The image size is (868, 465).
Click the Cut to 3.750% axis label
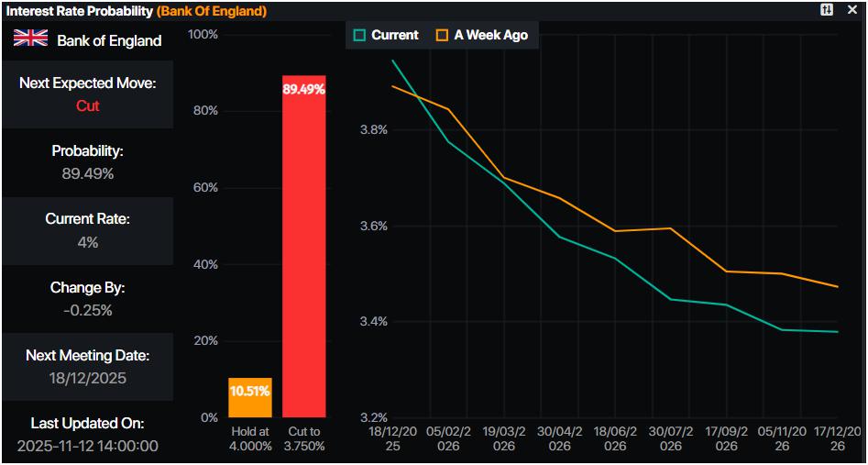(304, 438)
